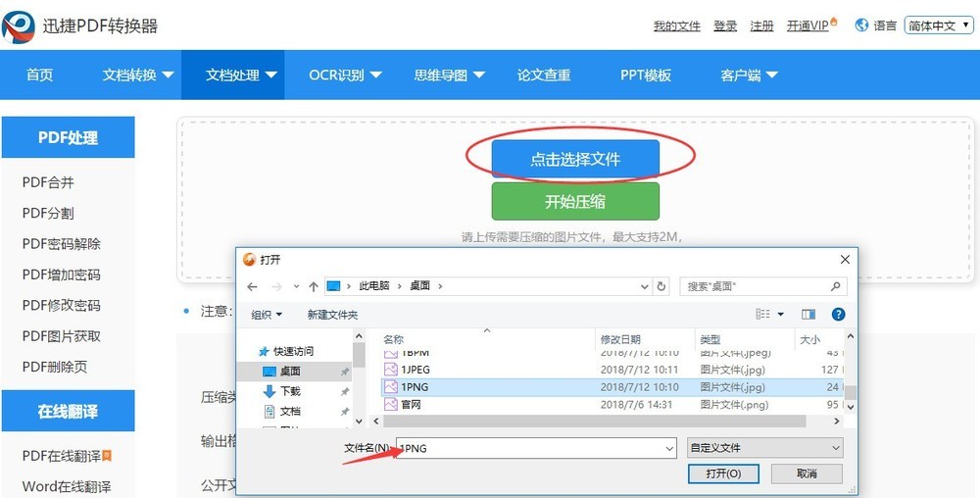Open PDF密码解除 in the sidebar
Image resolution: width=980 pixels, height=498 pixels.
click(x=61, y=244)
